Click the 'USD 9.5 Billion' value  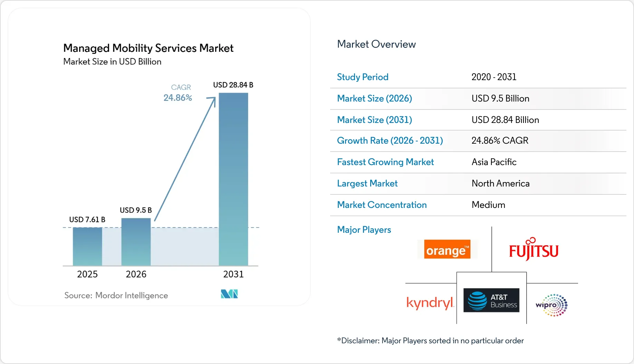500,98
